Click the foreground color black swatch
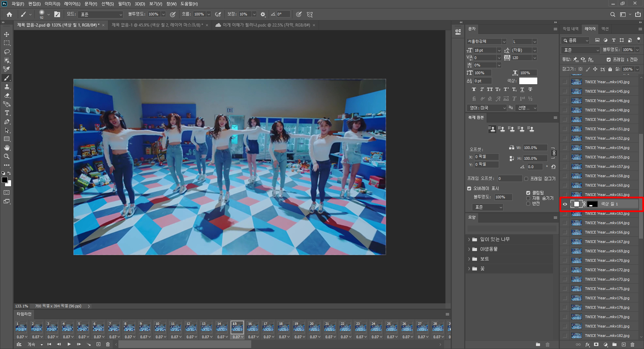 [x=5, y=180]
